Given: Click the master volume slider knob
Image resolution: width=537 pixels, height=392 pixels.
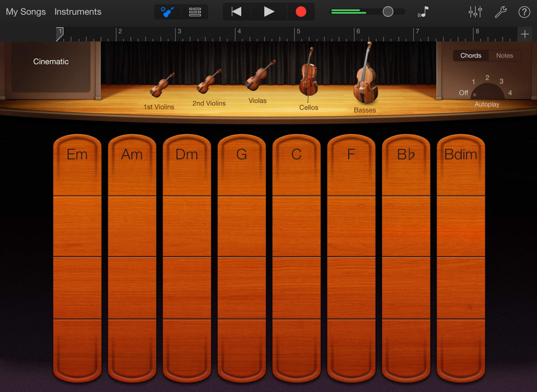Looking at the screenshot, I should pyautogui.click(x=388, y=12).
